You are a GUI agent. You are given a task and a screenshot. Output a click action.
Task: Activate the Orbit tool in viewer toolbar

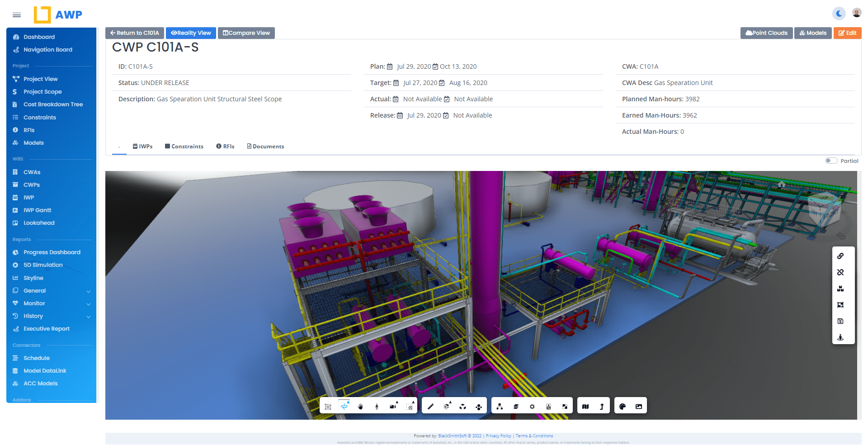344,407
